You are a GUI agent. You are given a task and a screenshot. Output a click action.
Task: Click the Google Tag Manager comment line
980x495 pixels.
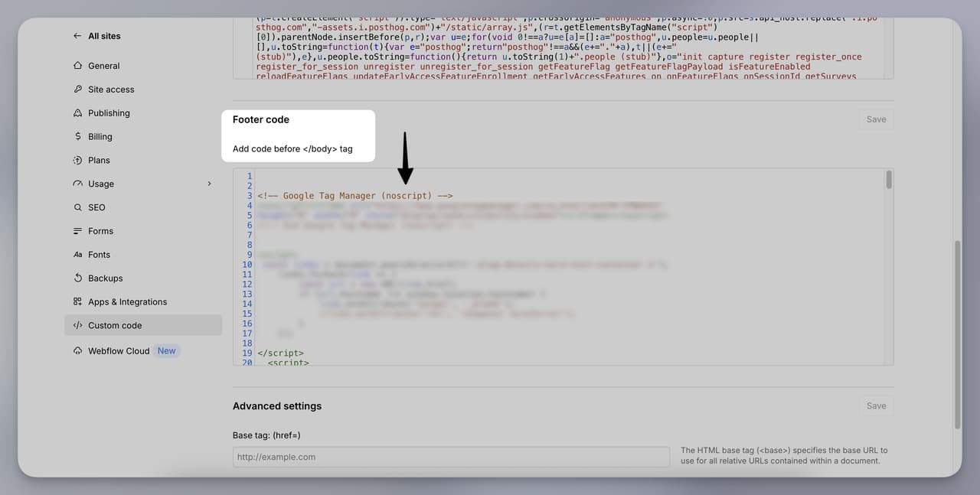tap(355, 196)
